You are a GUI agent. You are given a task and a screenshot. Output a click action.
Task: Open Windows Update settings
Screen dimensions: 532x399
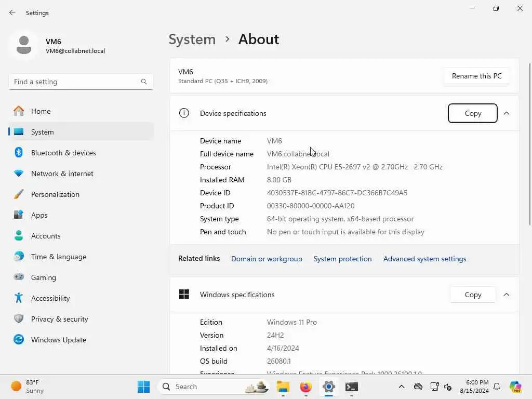coord(81,339)
